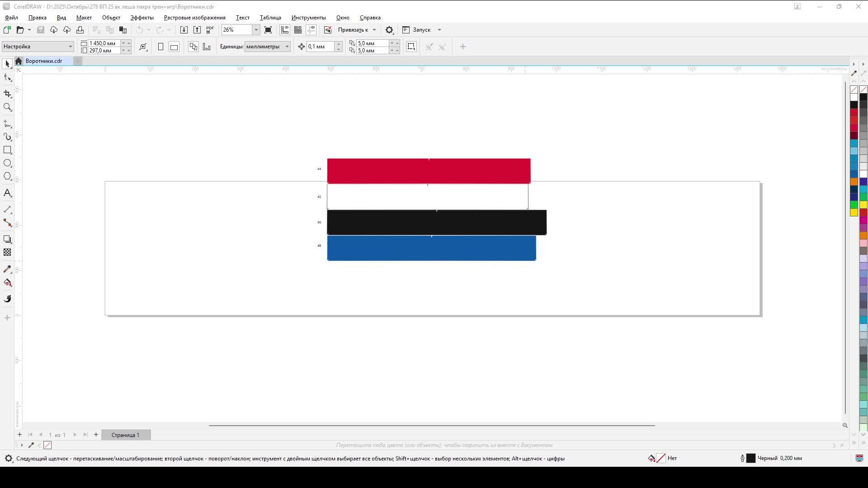Select black from the color palette
Image resolution: width=868 pixels, height=488 pixels.
[854, 105]
